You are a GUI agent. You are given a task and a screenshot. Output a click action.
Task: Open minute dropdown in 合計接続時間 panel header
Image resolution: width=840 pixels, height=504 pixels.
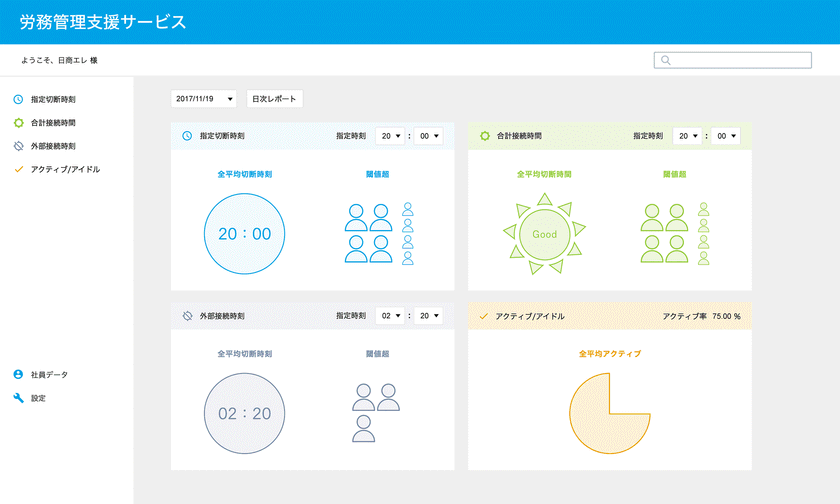pos(725,135)
